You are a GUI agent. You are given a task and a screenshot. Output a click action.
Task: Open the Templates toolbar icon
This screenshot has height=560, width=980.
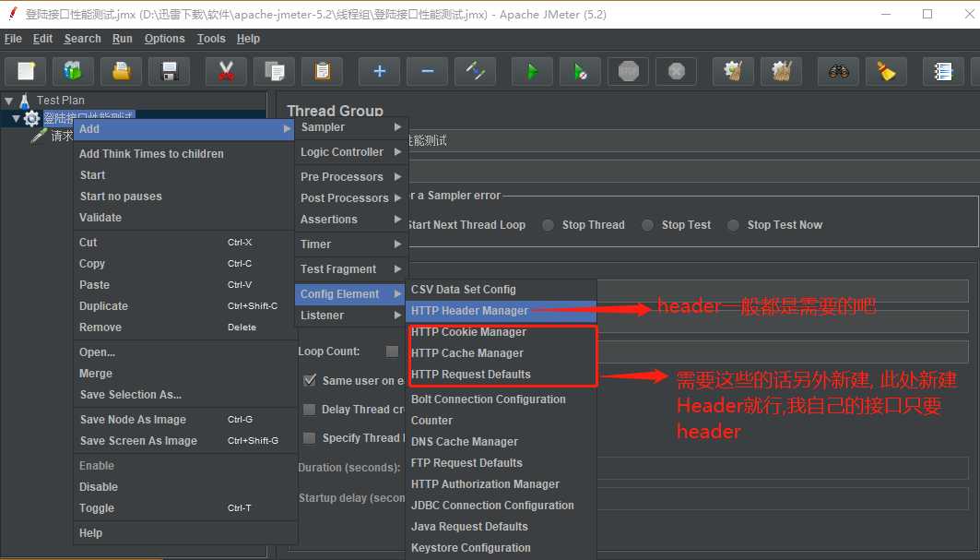point(73,71)
